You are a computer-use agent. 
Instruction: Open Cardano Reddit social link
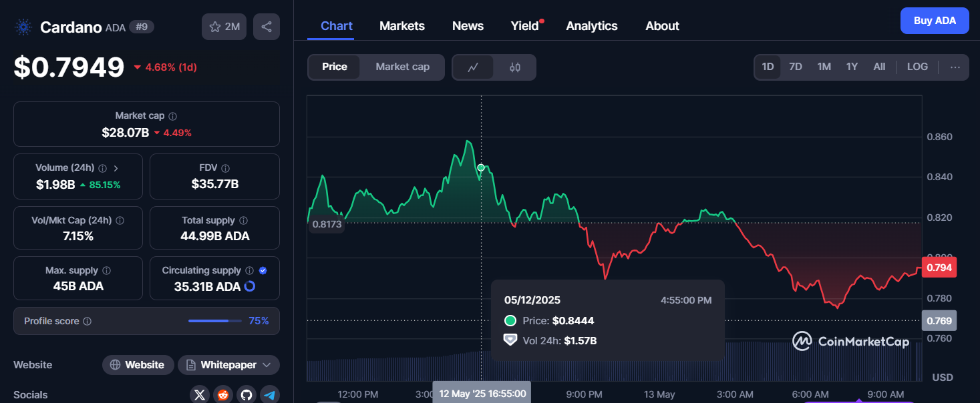223,395
